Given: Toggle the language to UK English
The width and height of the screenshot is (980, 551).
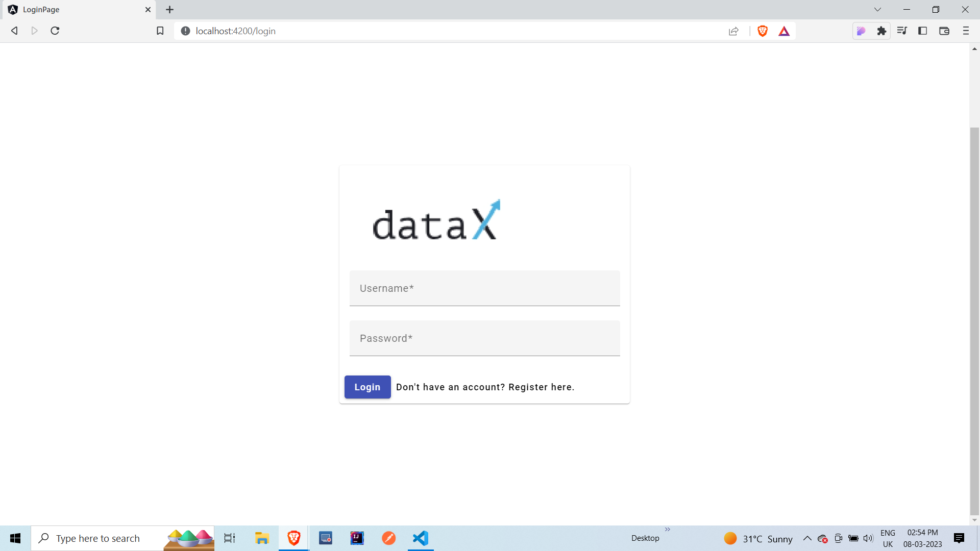Looking at the screenshot, I should click(888, 538).
